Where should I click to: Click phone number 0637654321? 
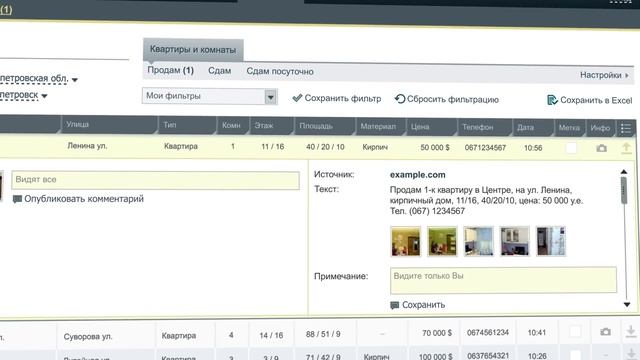click(x=488, y=356)
